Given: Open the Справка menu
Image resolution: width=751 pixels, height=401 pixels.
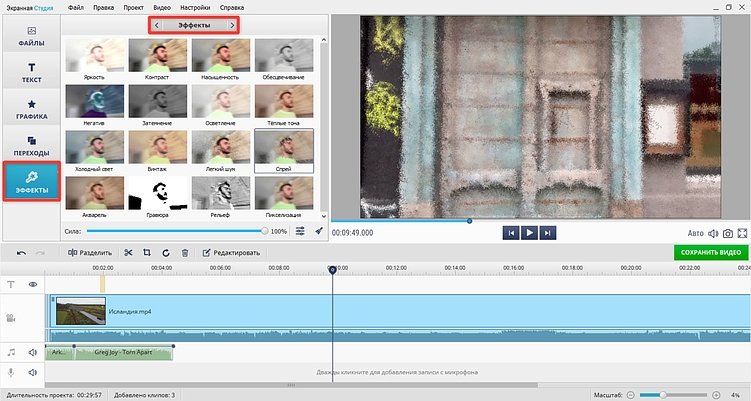Looking at the screenshot, I should (232, 8).
